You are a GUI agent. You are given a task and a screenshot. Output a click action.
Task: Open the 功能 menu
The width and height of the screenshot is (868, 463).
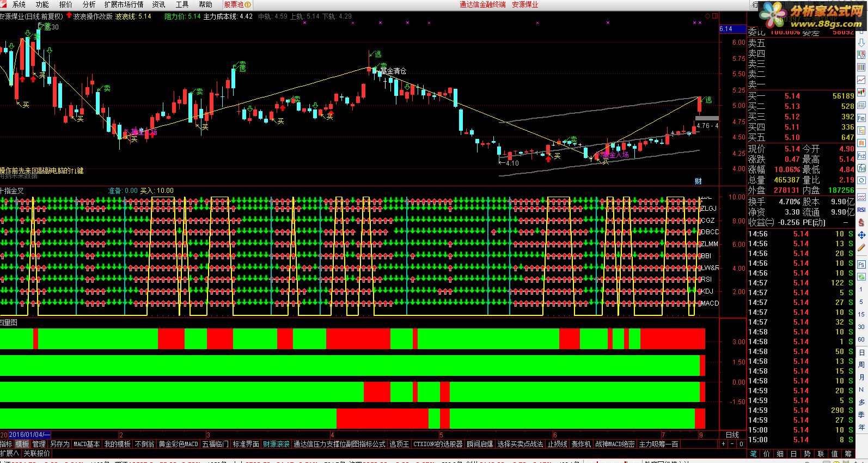42,4
